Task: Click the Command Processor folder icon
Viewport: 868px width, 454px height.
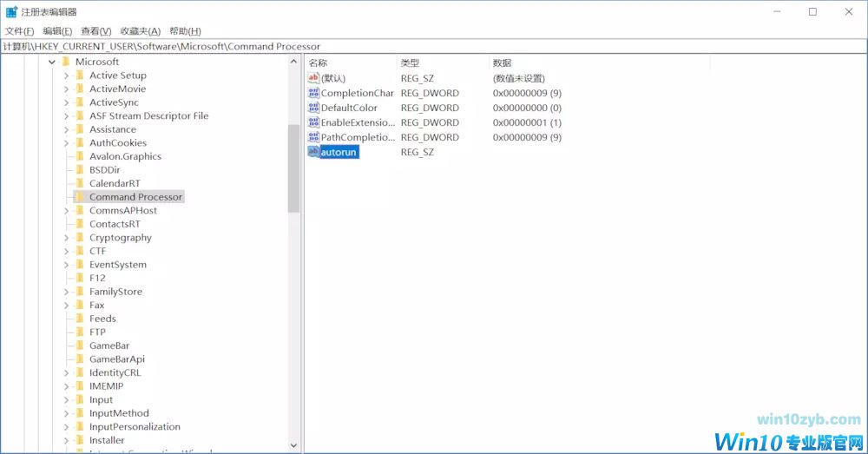Action: click(80, 196)
